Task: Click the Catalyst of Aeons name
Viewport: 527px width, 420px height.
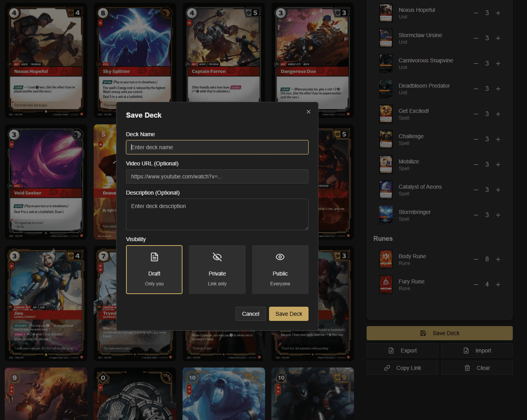Action: tap(420, 187)
